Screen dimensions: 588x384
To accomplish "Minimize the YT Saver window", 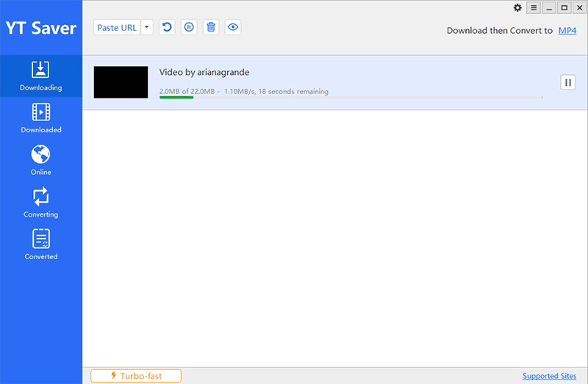I will click(549, 8).
